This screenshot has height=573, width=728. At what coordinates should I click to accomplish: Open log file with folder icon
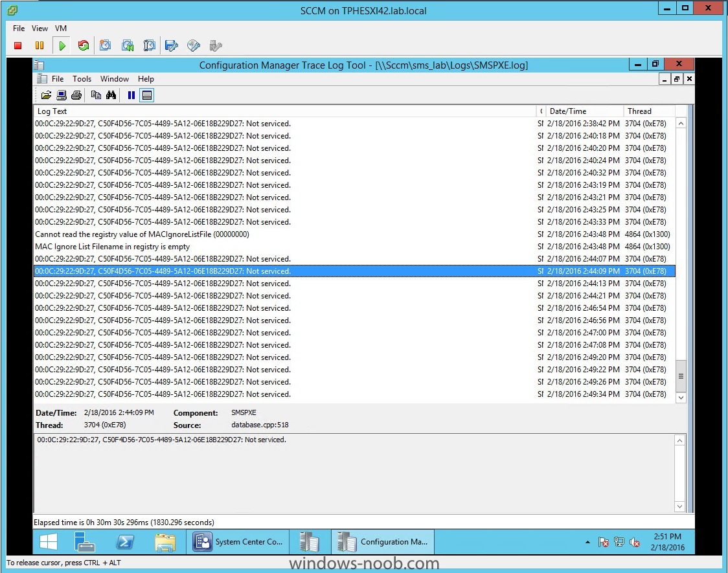46,95
